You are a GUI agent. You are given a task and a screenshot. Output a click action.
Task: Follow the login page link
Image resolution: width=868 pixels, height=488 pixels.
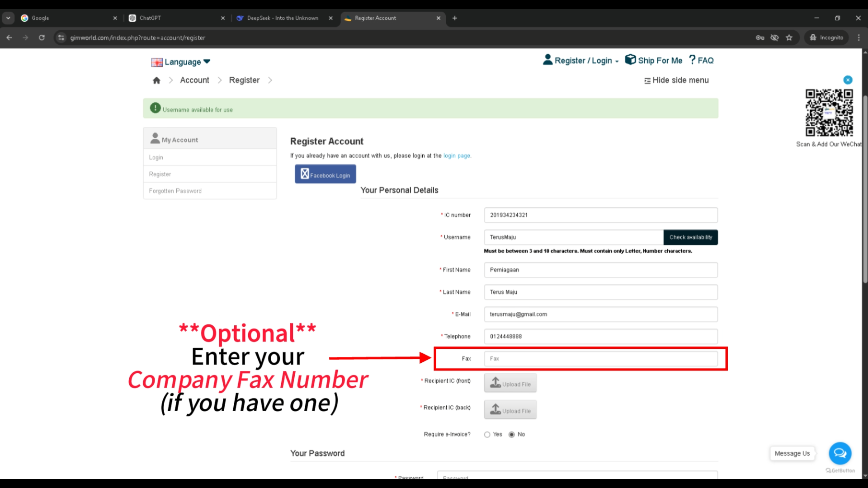457,156
